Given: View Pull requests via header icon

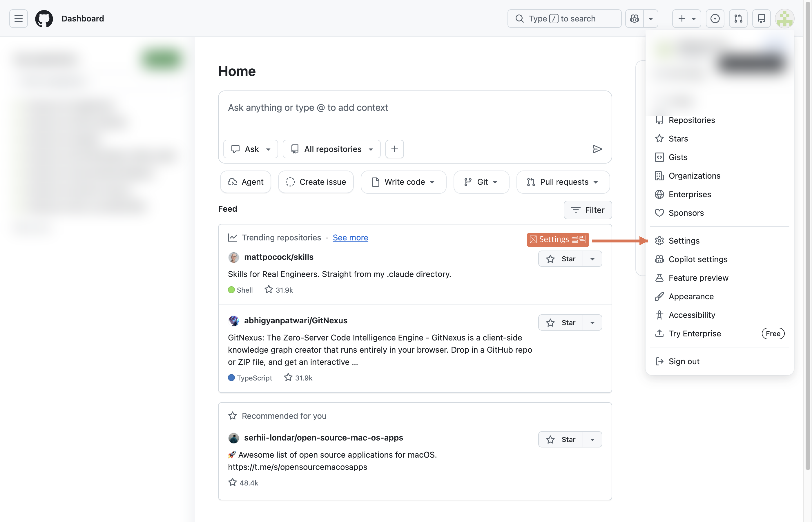Looking at the screenshot, I should pos(738,18).
